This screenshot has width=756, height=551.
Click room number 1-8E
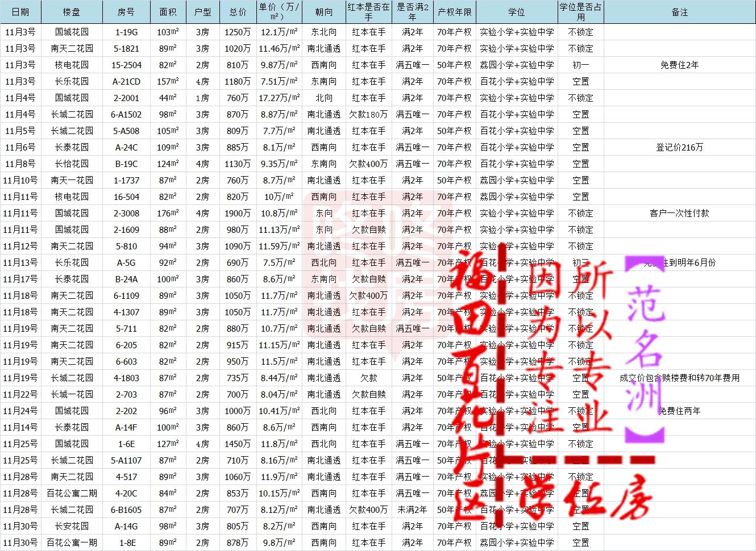click(x=126, y=543)
